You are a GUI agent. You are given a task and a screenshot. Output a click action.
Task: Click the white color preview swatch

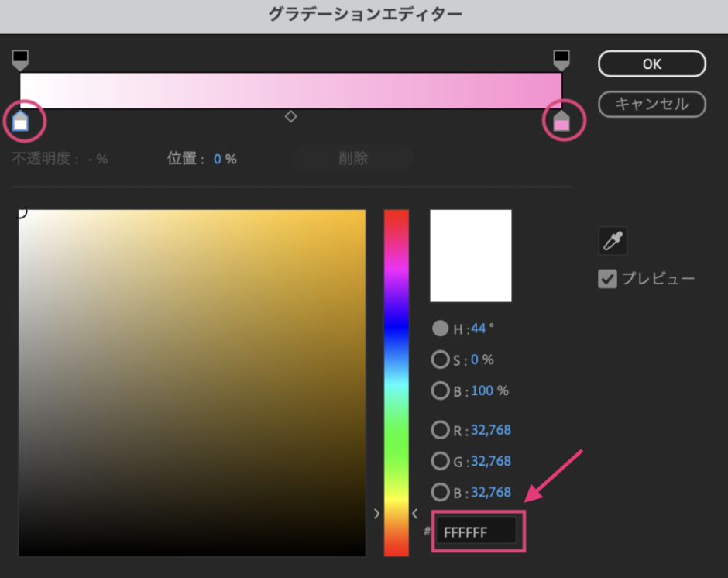[470, 255]
